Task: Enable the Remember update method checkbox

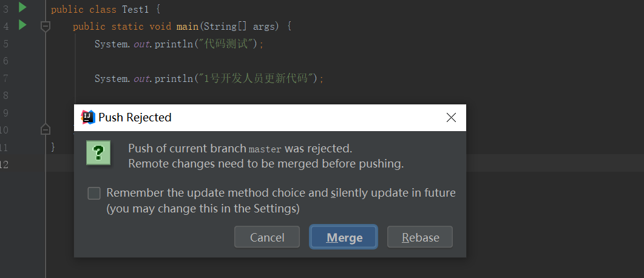Action: [x=94, y=193]
